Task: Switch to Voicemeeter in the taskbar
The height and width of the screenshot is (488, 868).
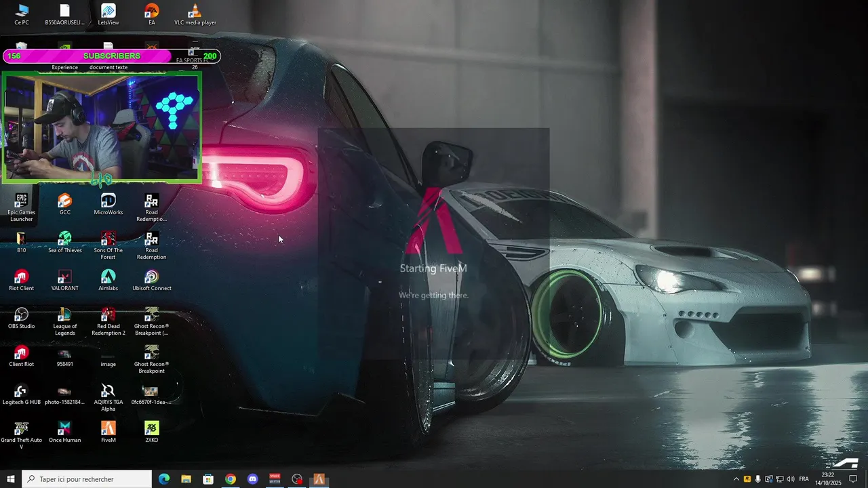Action: [x=275, y=479]
